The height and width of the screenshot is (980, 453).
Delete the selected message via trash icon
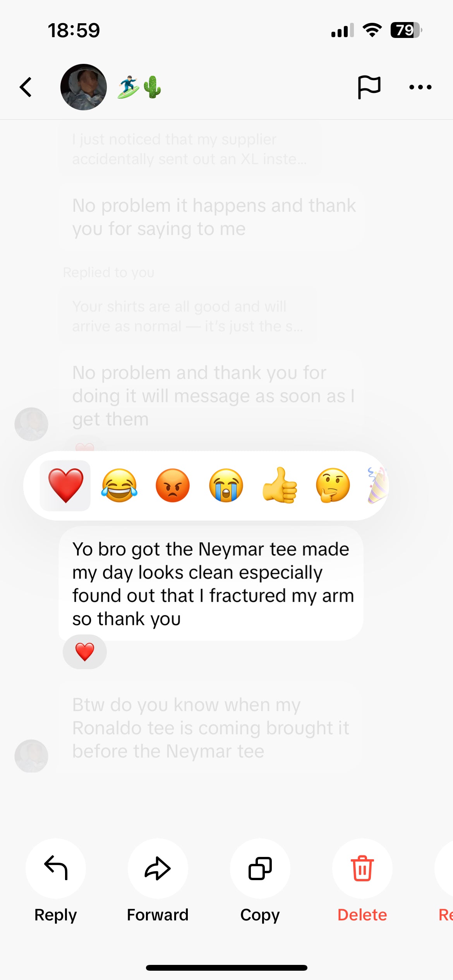(362, 868)
